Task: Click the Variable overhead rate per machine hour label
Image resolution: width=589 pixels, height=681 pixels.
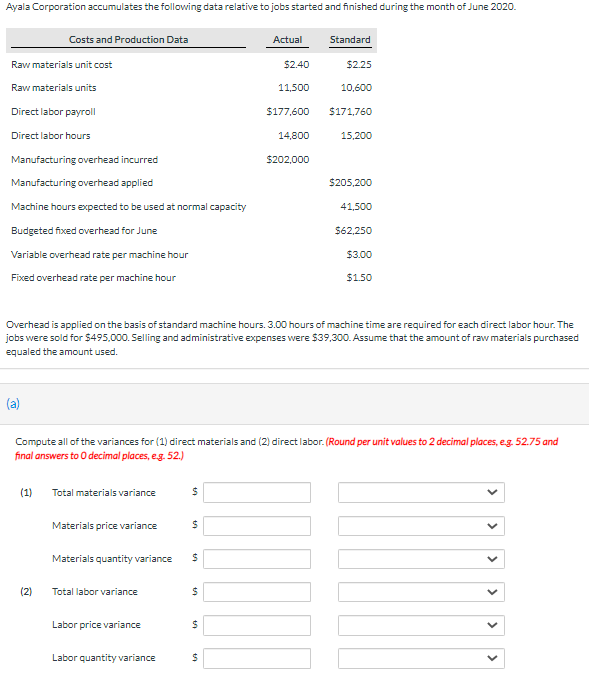Action: point(99,255)
